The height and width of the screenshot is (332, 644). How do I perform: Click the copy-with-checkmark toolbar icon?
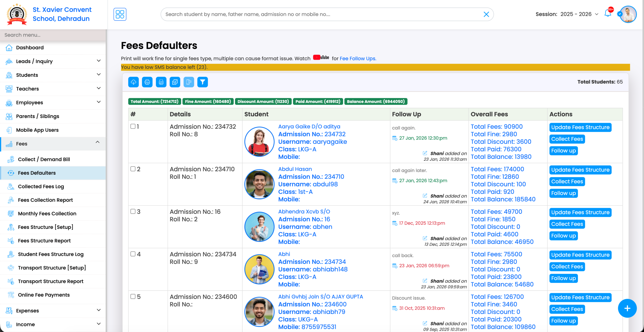[175, 82]
